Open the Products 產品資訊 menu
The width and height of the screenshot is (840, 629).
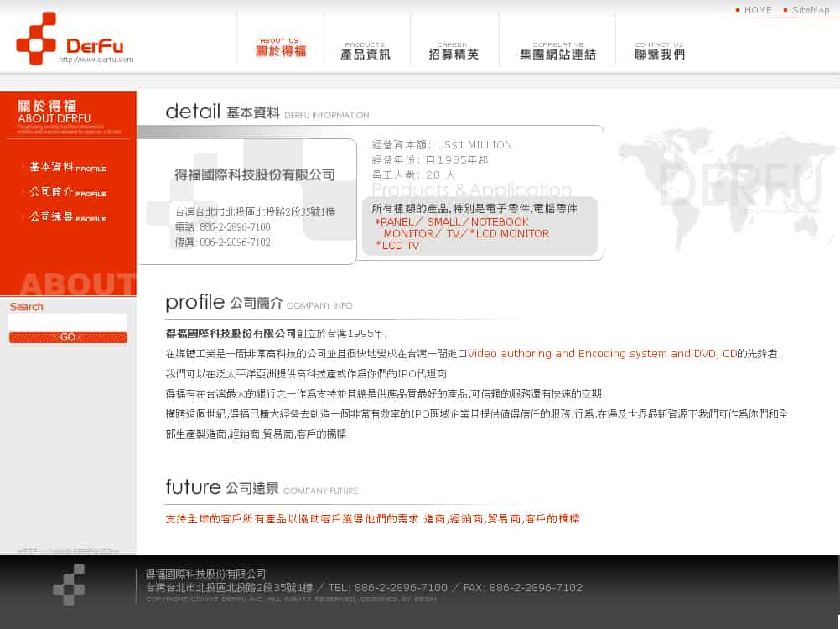366,51
